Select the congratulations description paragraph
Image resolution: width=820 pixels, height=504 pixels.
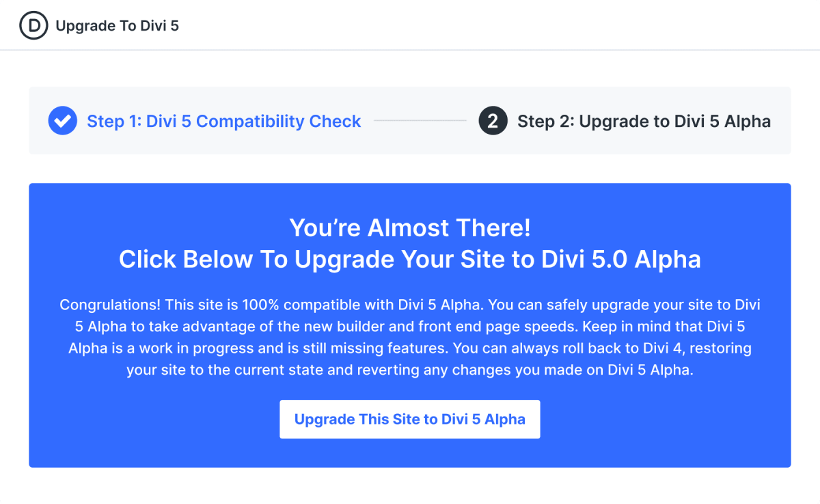[x=410, y=337]
